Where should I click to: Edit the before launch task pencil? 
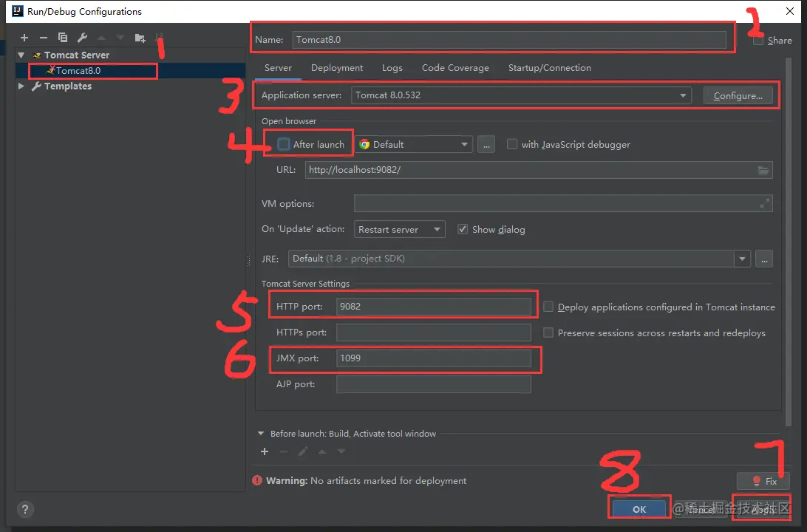tap(303, 451)
